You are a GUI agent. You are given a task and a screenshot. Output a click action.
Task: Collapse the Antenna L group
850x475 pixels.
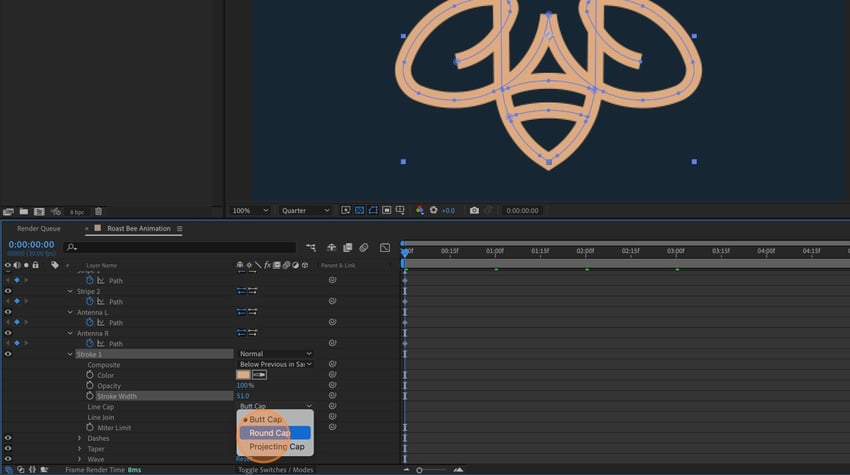point(70,312)
